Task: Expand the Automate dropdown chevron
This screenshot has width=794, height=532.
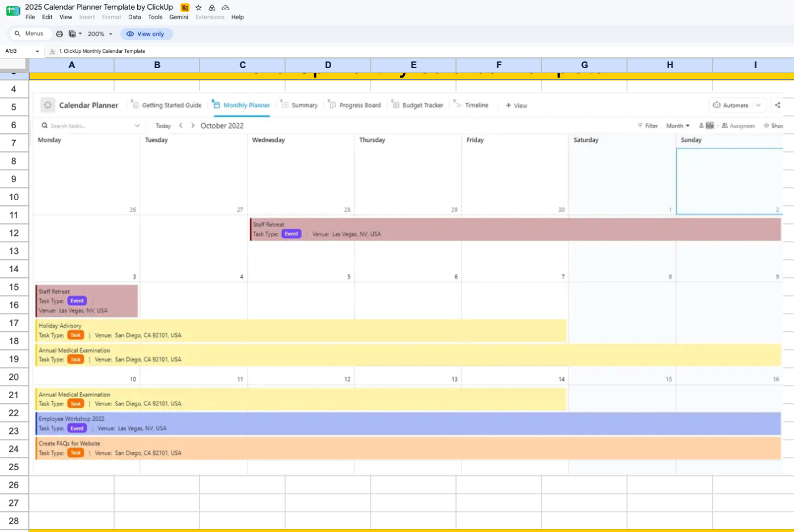Action: point(758,105)
